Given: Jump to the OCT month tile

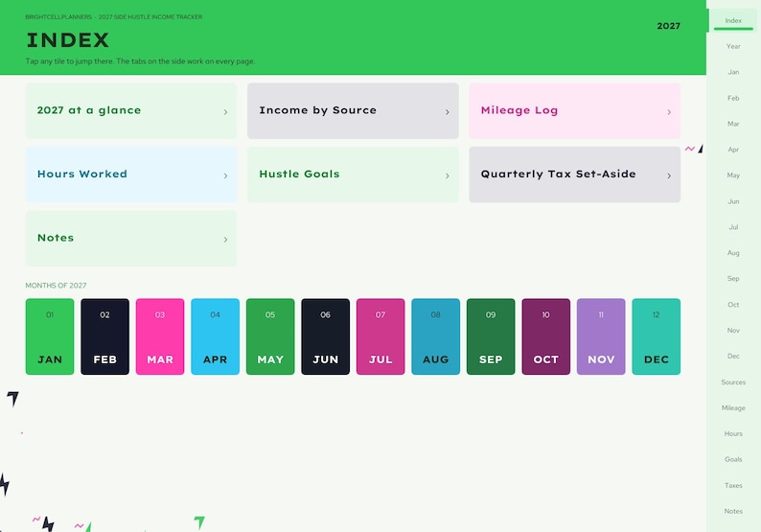Looking at the screenshot, I should point(546,336).
